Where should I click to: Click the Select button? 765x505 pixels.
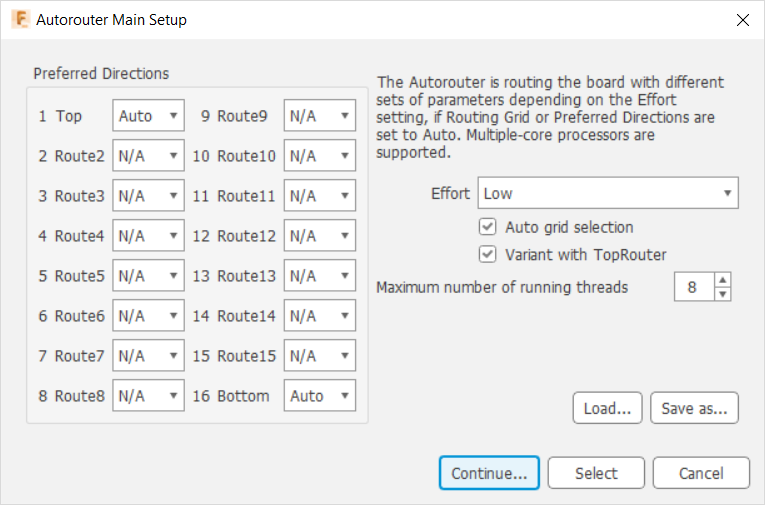point(596,473)
